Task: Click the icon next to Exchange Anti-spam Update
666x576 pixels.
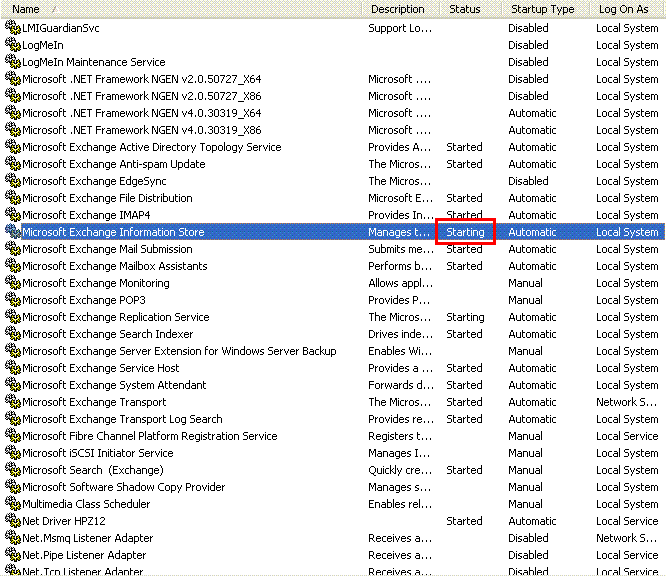Action: 13,164
